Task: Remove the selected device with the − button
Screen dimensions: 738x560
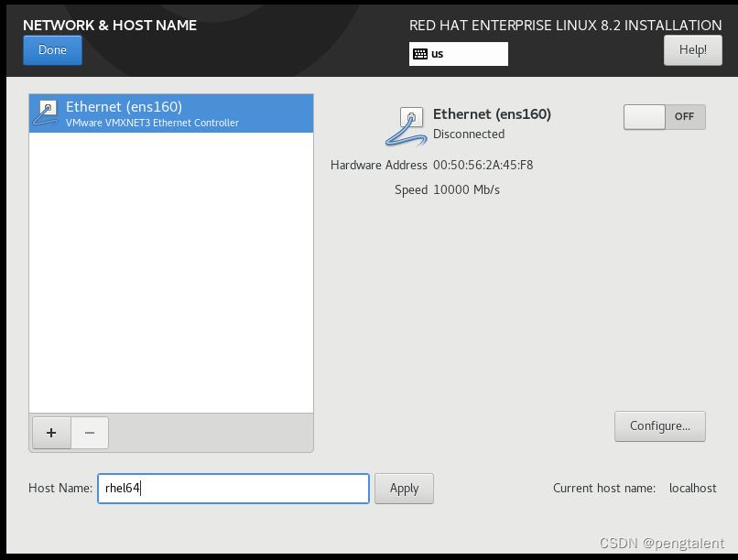Action: coord(89,432)
